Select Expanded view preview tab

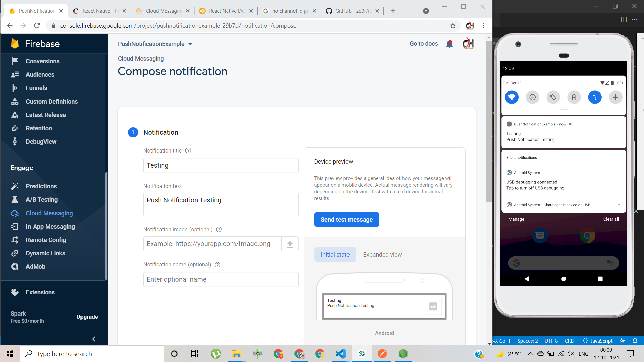click(x=382, y=255)
